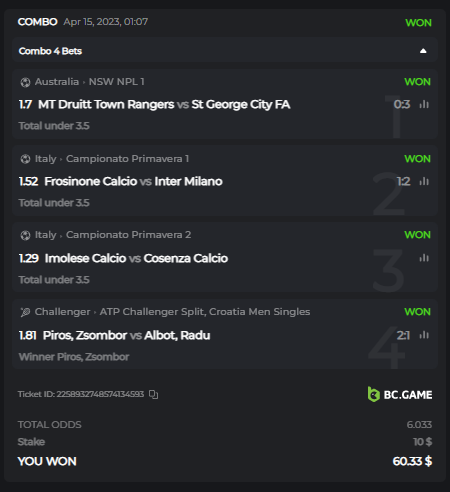Viewport: 450px width, 492px height.
Task: Open Frosinone Calcio vs Inter Milano match
Action: click(x=133, y=181)
